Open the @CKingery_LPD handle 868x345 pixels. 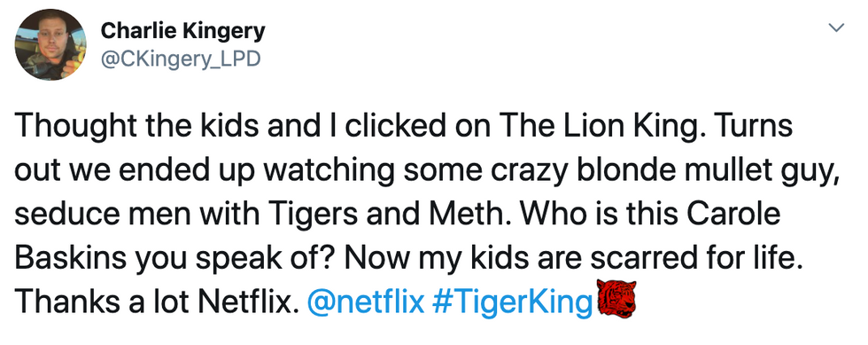[x=179, y=59]
